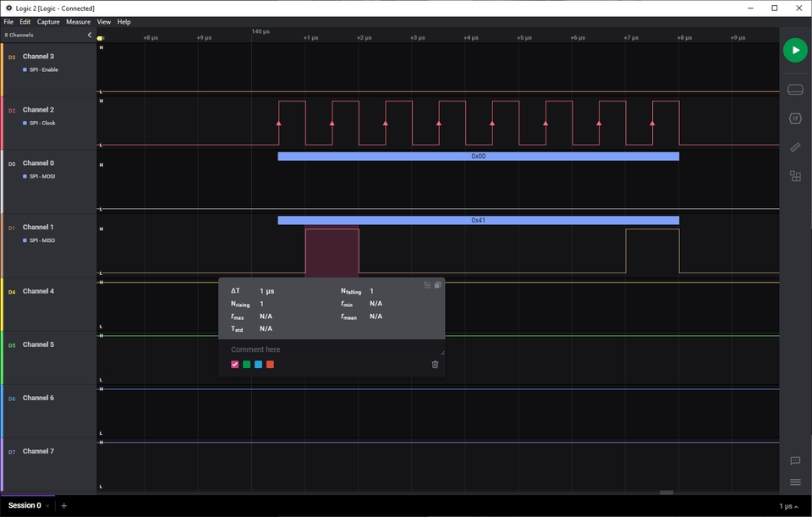Copy measurement values using the copy icon

tap(437, 285)
